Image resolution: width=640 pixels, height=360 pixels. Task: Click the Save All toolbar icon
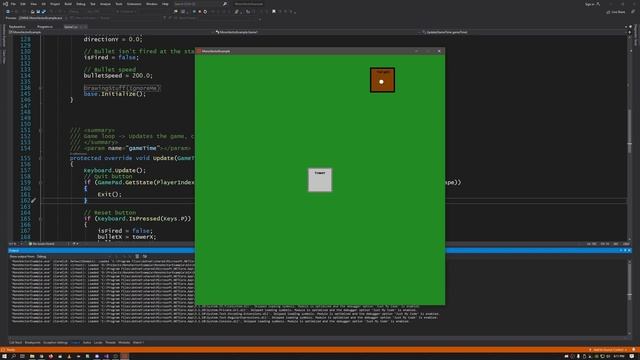[x=44, y=12]
